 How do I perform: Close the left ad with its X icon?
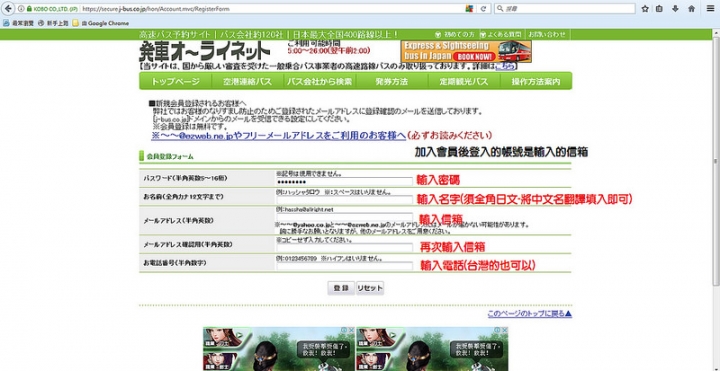pos(352,330)
